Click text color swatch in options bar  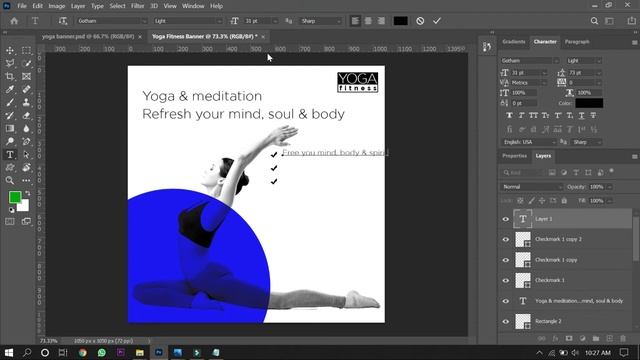coord(400,21)
